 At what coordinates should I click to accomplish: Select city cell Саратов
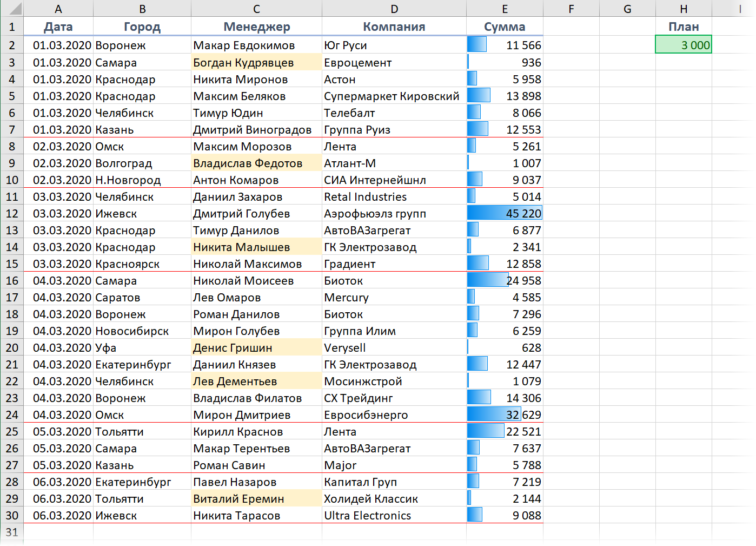[142, 297]
